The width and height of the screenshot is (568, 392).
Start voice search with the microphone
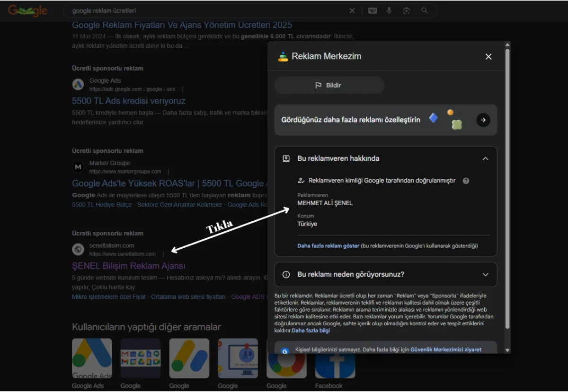389,10
